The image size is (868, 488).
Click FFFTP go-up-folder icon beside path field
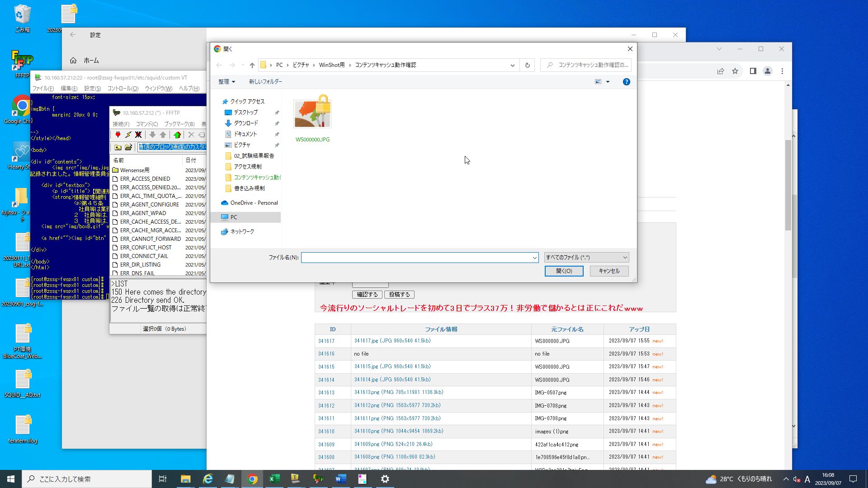pyautogui.click(x=118, y=147)
